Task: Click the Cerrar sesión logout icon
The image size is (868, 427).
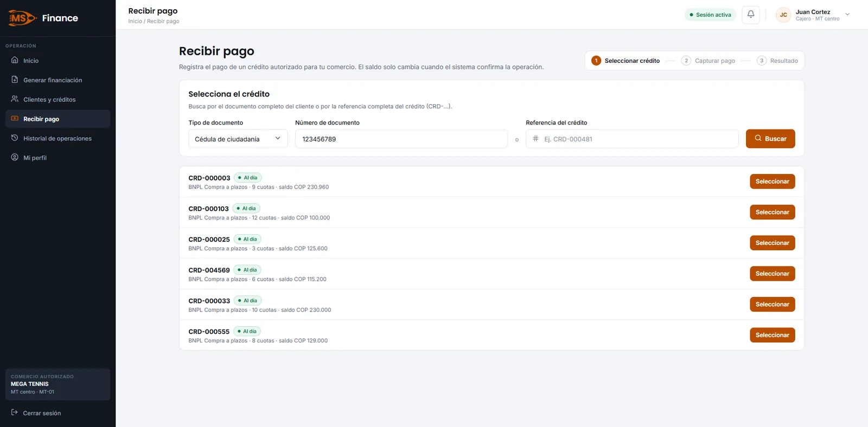Action: click(x=15, y=412)
